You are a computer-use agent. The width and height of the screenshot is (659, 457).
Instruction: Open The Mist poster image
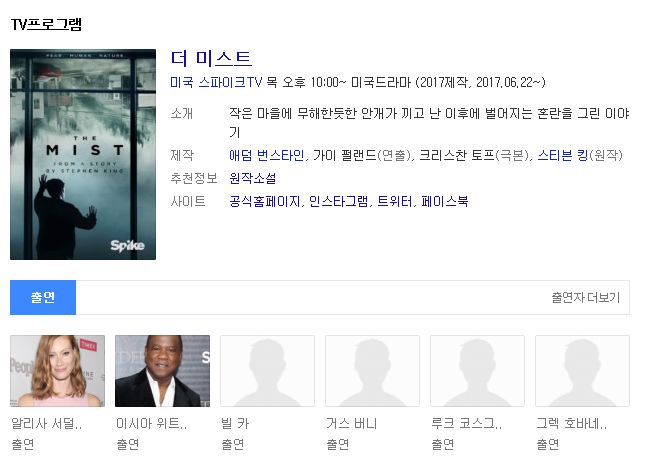tap(83, 154)
